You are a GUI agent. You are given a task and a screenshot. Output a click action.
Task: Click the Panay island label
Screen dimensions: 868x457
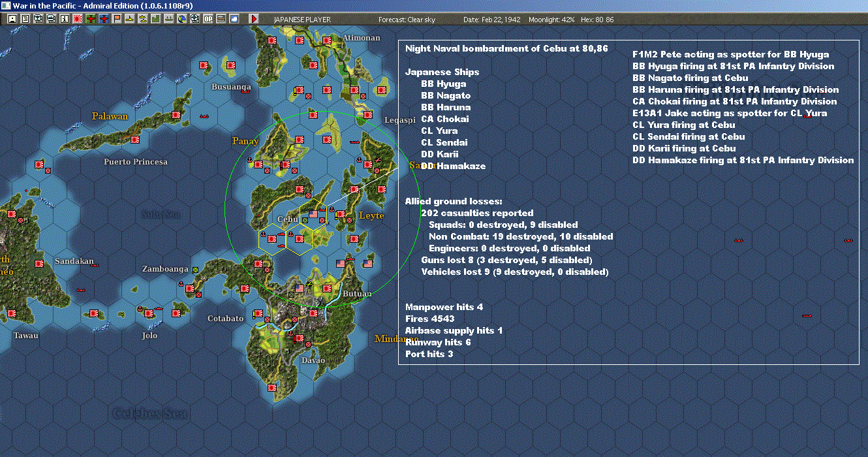[245, 141]
